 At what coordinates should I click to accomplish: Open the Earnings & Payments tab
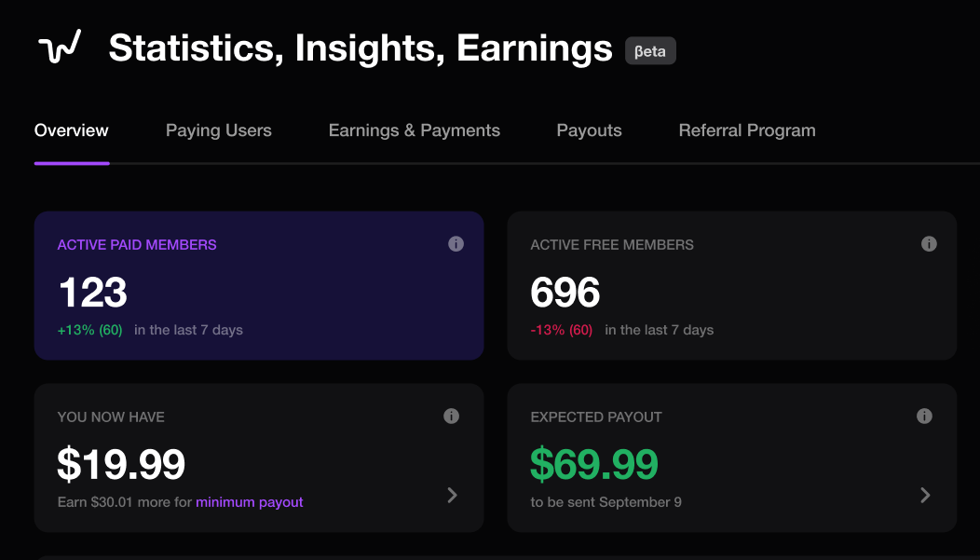pos(415,130)
